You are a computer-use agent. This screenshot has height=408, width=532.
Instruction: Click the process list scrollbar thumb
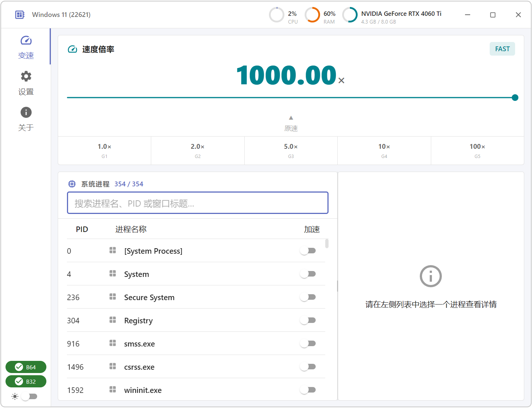pyautogui.click(x=327, y=243)
